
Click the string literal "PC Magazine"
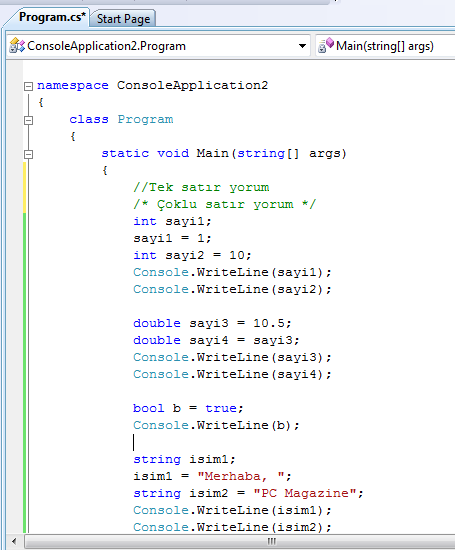[305, 493]
